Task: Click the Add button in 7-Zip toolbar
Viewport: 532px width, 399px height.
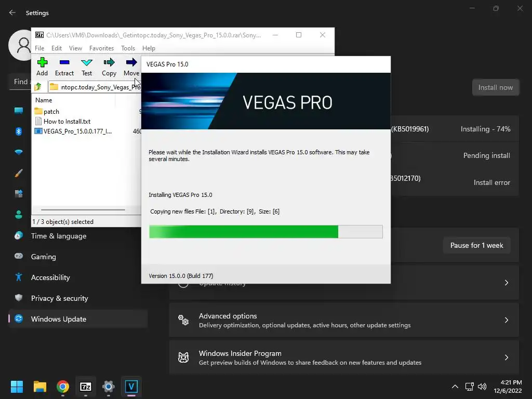Action: point(42,67)
